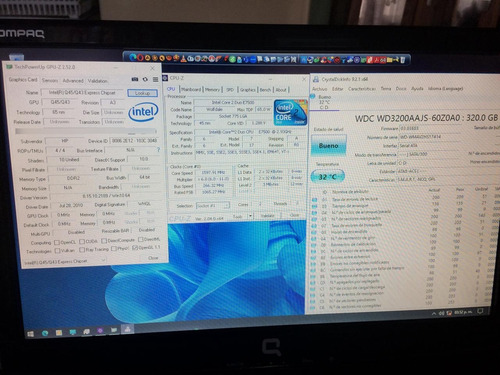
Task: Open the notification center icon
Action: pos(480,311)
